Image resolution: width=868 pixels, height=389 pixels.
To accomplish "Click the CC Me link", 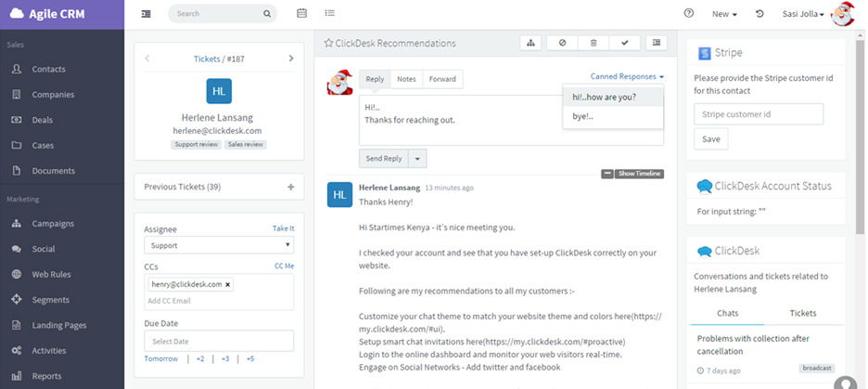I will point(285,266).
